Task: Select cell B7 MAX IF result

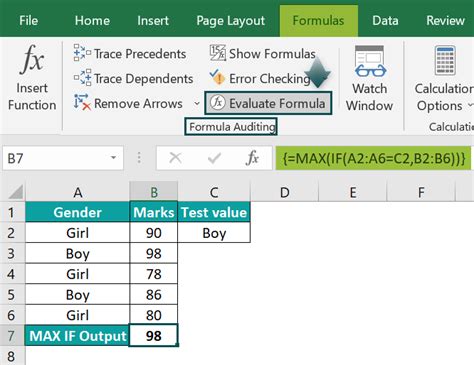Action: (x=154, y=336)
